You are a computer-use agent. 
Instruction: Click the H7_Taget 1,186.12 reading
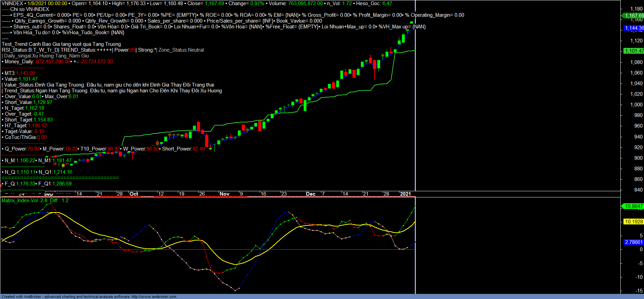coord(37,126)
